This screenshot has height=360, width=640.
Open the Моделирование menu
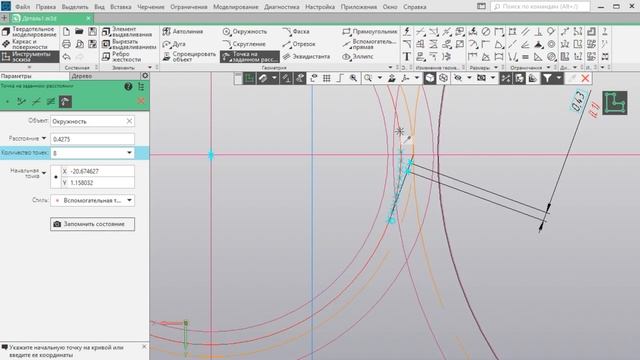click(x=236, y=7)
